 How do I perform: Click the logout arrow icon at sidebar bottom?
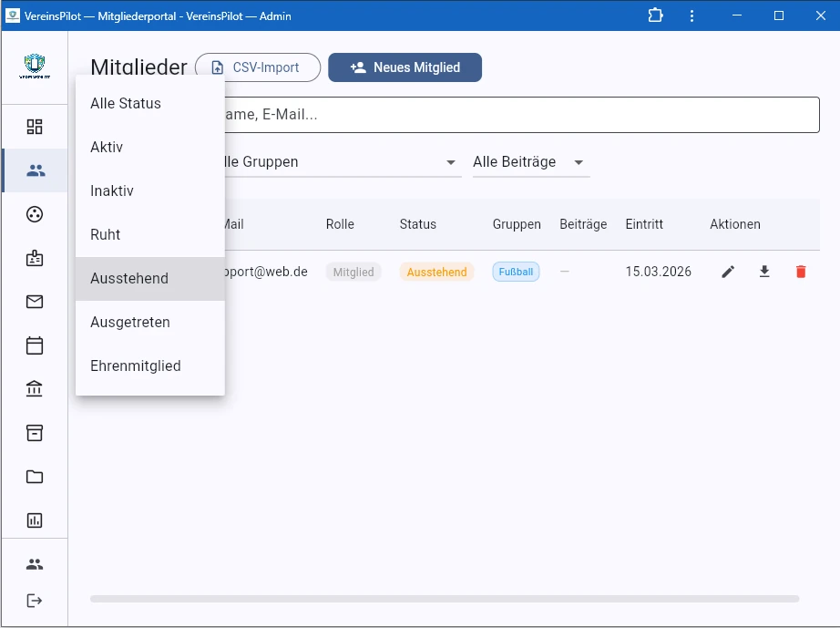click(x=34, y=601)
